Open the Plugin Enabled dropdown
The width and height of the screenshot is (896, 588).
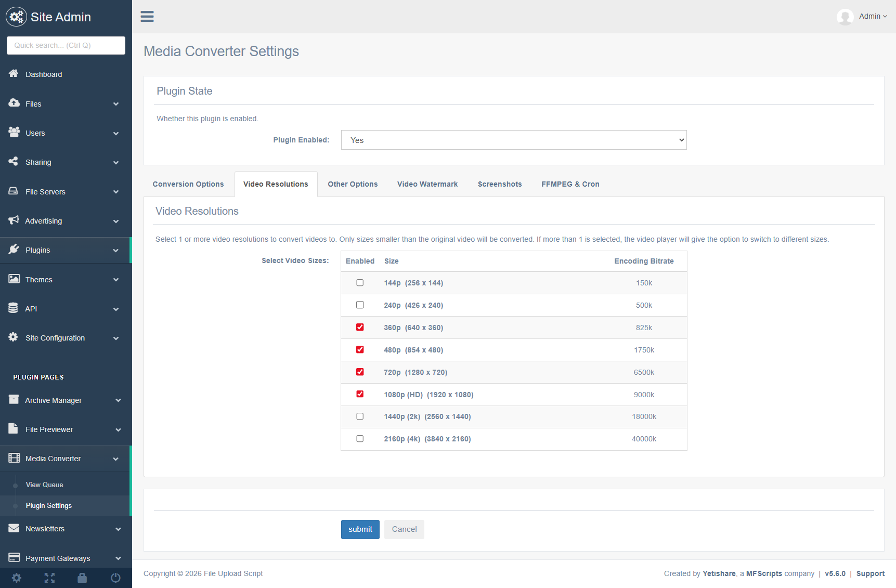pyautogui.click(x=513, y=140)
